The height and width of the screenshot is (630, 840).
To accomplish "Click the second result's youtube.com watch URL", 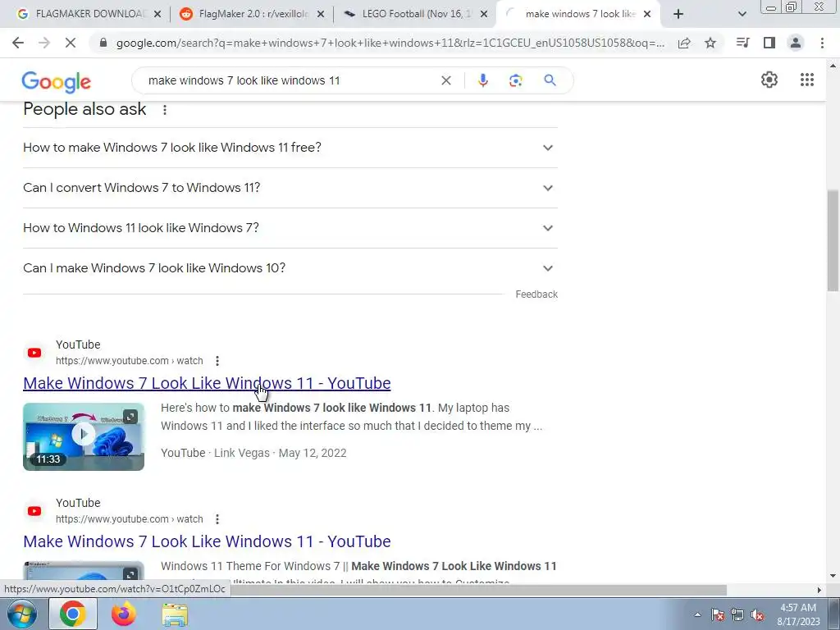I will tap(129, 518).
